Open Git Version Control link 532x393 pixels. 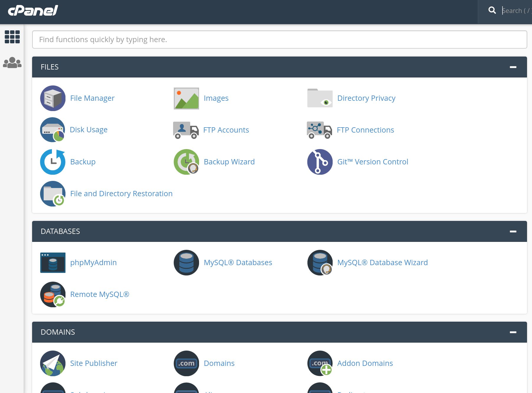coord(373,162)
